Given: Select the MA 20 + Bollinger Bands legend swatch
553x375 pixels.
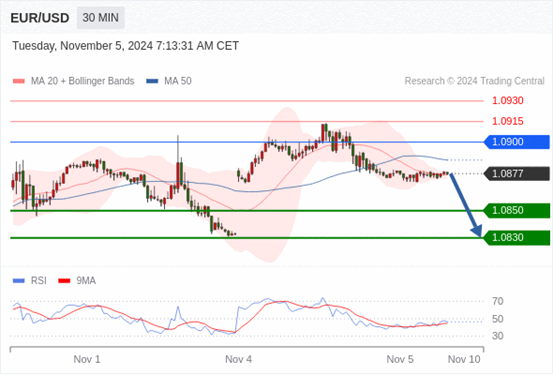Looking at the screenshot, I should point(19,81).
